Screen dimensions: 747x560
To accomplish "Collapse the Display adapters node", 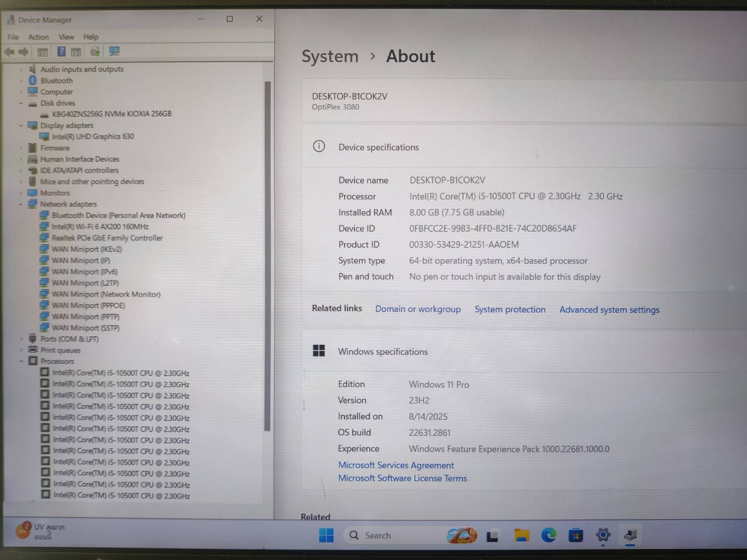I will pos(21,125).
